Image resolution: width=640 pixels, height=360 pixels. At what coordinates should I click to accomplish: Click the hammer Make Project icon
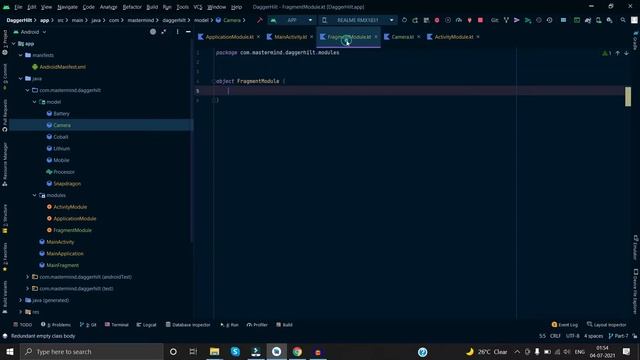pyautogui.click(x=260, y=20)
